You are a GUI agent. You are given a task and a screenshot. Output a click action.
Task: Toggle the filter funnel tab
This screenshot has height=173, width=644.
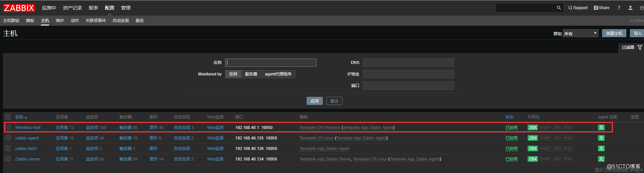(631, 47)
